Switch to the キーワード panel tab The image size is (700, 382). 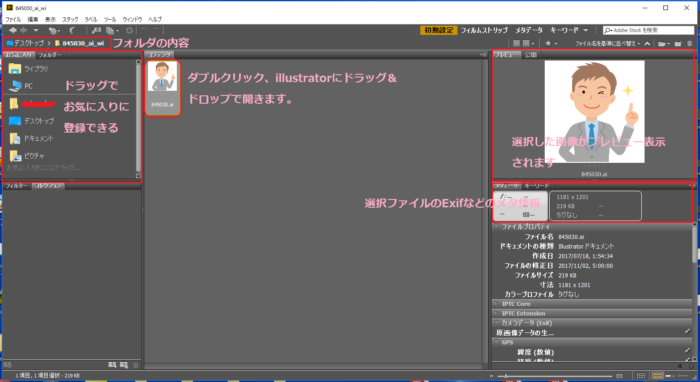coord(537,186)
